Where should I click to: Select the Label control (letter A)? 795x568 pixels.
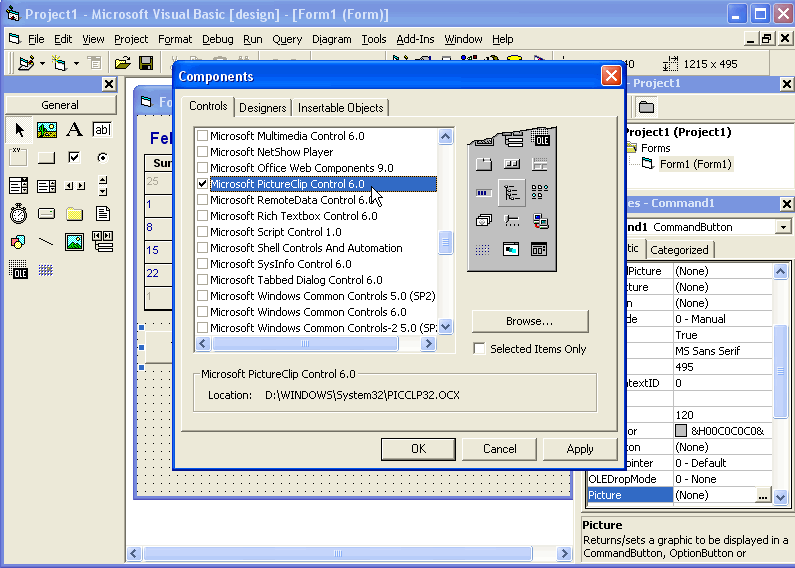75,130
